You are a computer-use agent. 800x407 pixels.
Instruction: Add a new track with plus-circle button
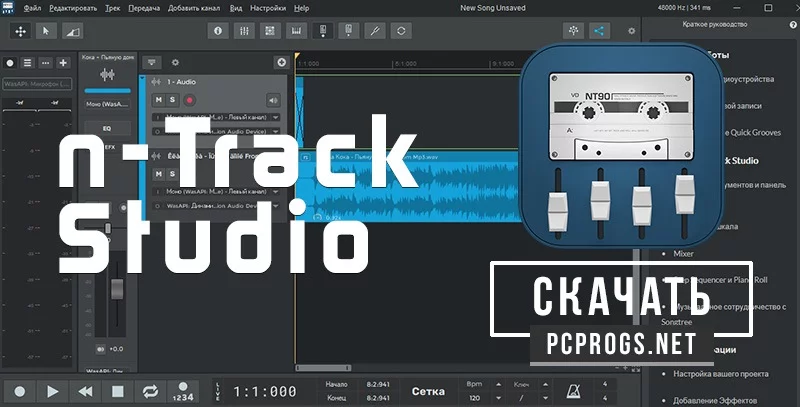pos(281,62)
